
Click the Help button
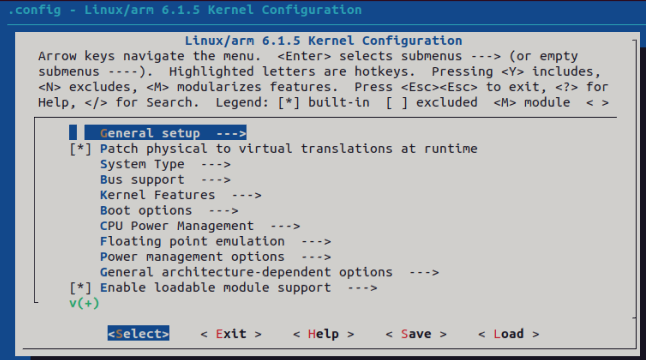point(323,334)
